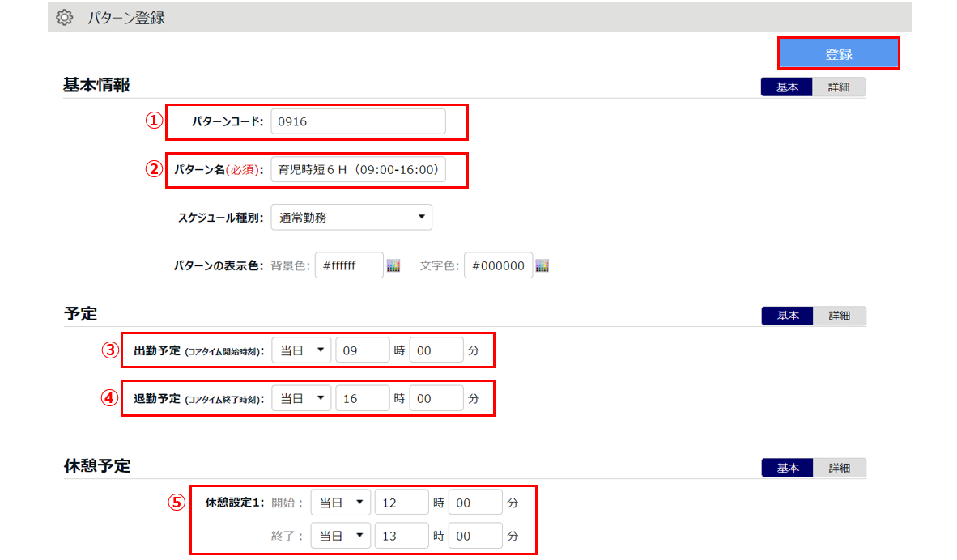The height and width of the screenshot is (560, 957).
Task: Click 出勤予定 hour field showing 09
Action: 363,350
